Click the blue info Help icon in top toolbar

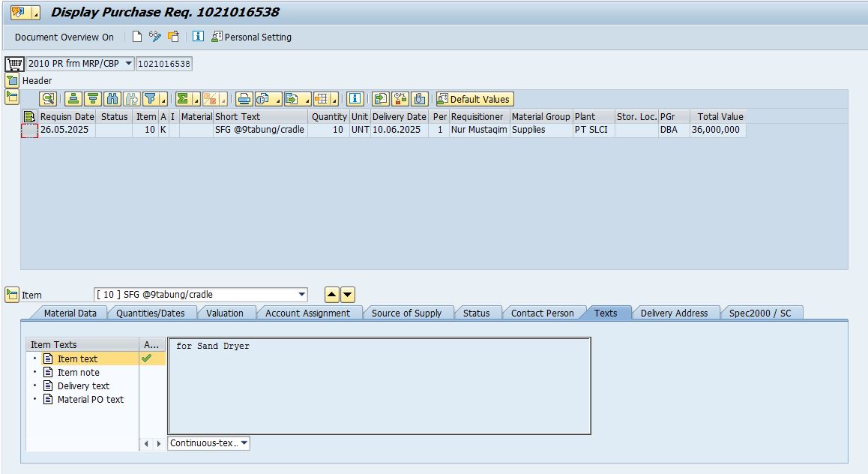(x=198, y=37)
